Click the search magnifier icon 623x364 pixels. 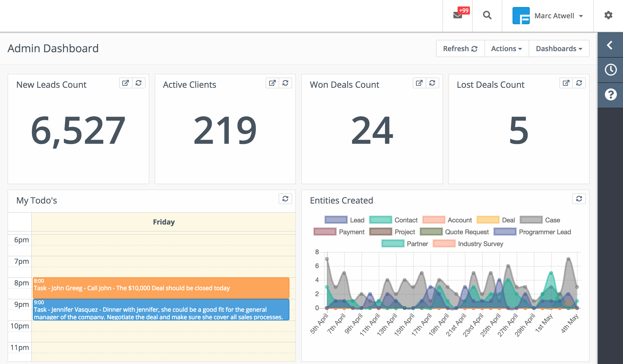pos(487,15)
